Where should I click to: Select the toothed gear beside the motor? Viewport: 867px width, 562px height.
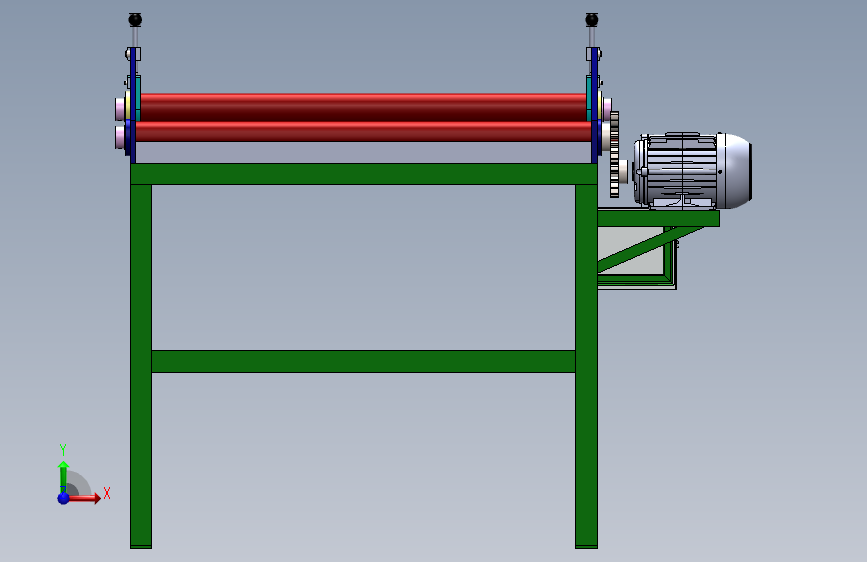[x=614, y=154]
